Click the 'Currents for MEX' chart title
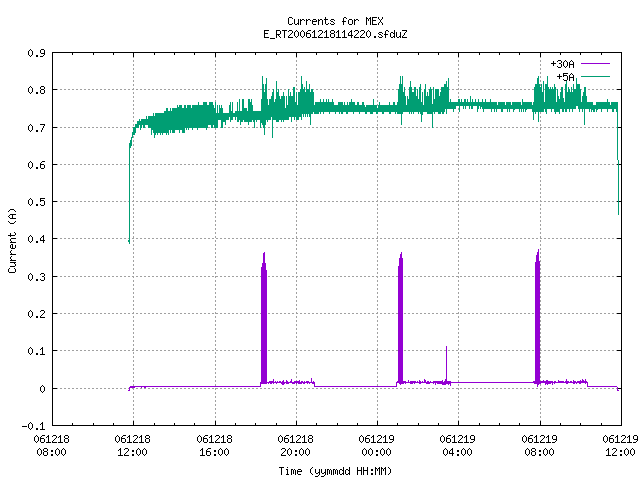 click(335, 21)
